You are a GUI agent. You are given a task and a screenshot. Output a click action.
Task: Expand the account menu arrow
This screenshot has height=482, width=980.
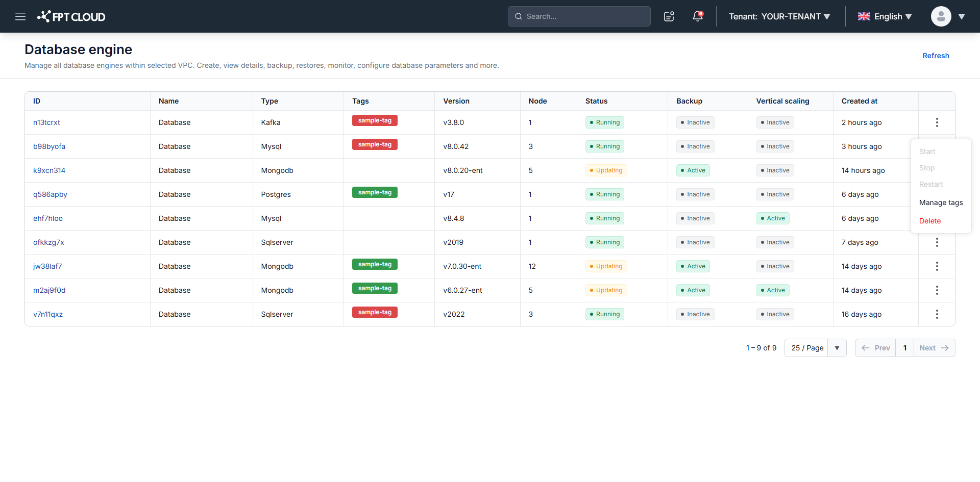(962, 16)
